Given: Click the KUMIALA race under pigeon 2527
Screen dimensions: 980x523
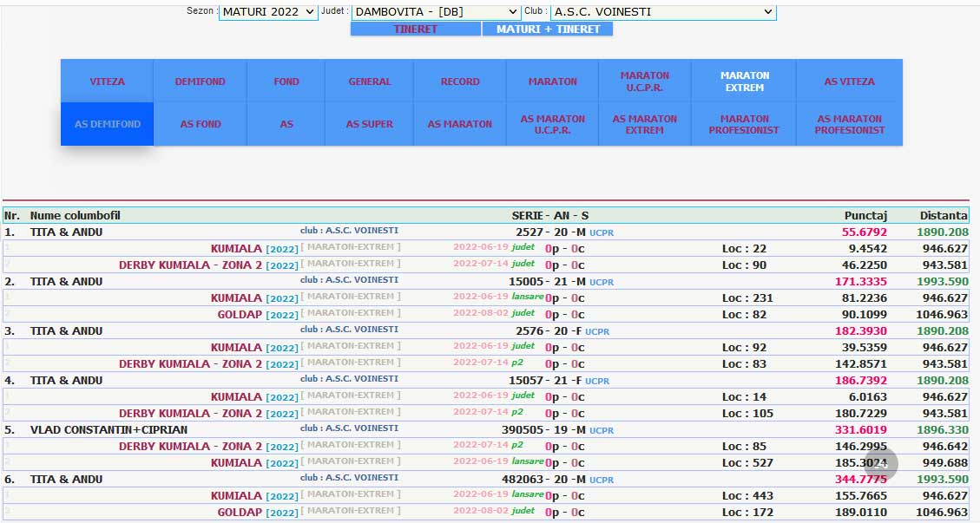Looking at the screenshot, I should 236,249.
